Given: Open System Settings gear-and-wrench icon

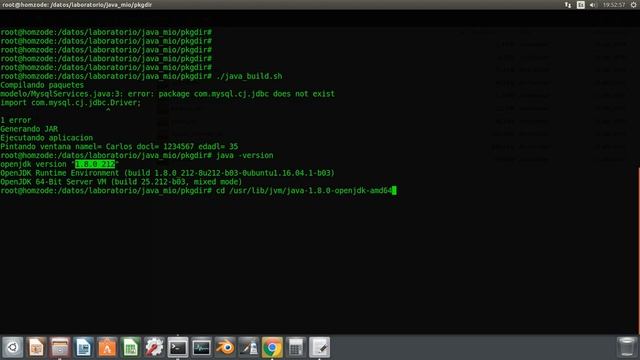Looking at the screenshot, I should tap(154, 347).
